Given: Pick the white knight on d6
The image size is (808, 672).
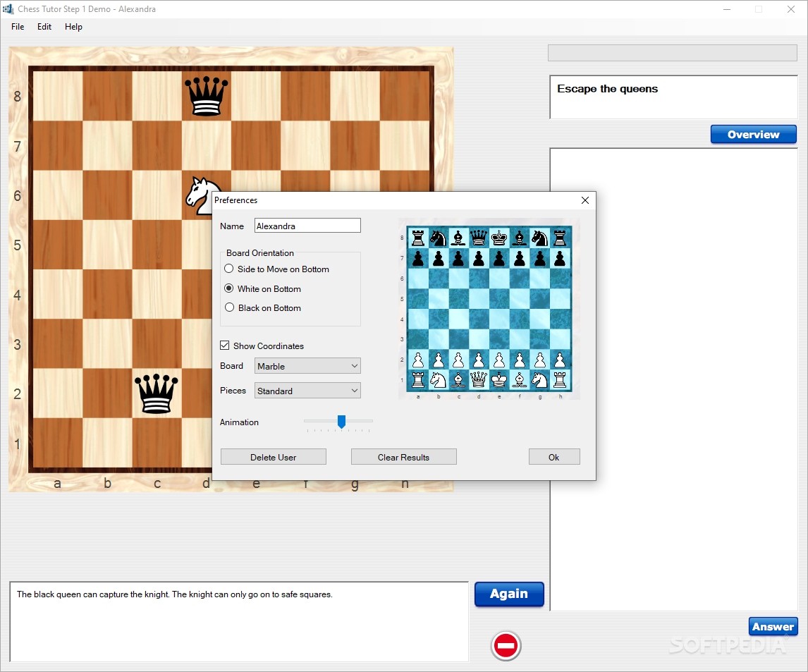Looking at the screenshot, I should tap(200, 195).
